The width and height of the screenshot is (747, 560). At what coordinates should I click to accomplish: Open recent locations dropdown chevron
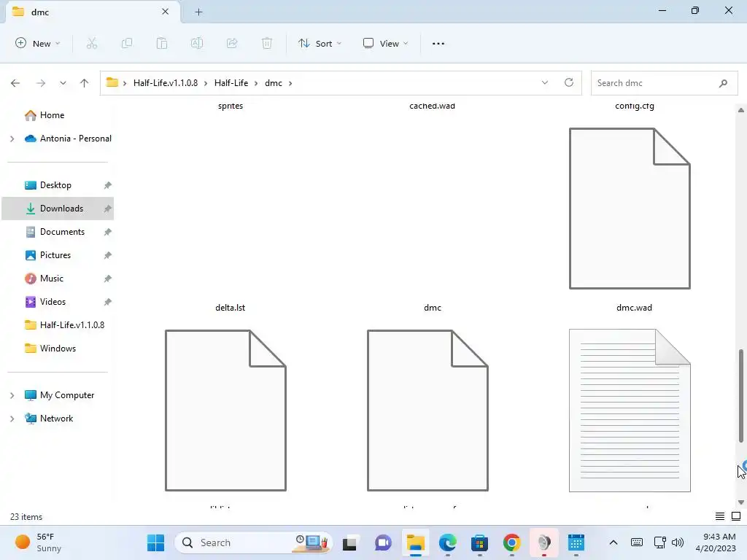tap(63, 83)
